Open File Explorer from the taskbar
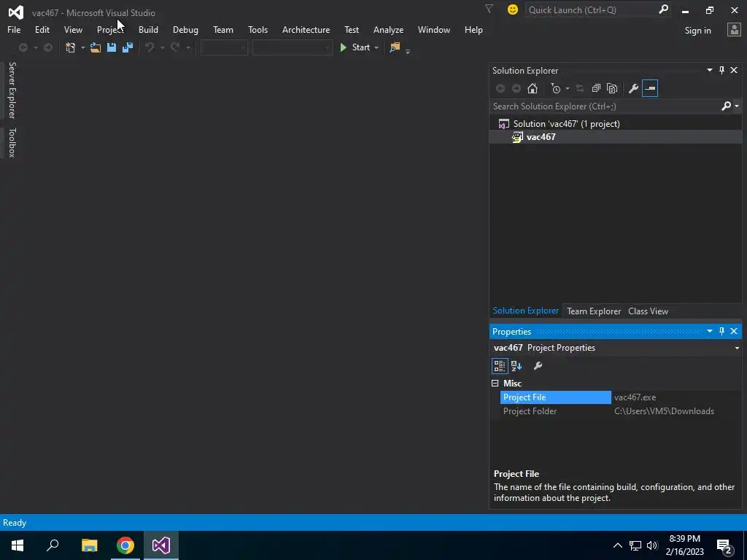 (x=89, y=545)
